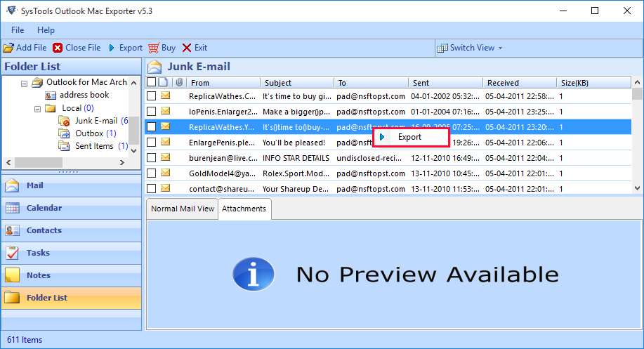The image size is (644, 349).
Task: Click the Close File red X icon
Action: [x=58, y=48]
